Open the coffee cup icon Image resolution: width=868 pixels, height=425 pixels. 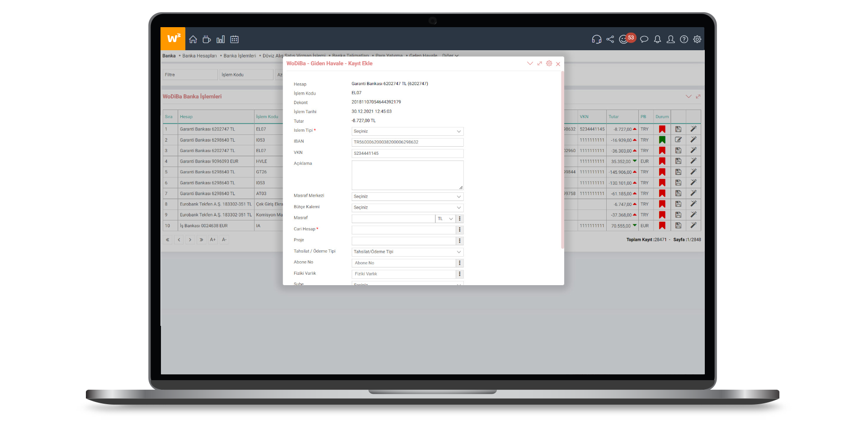[207, 39]
